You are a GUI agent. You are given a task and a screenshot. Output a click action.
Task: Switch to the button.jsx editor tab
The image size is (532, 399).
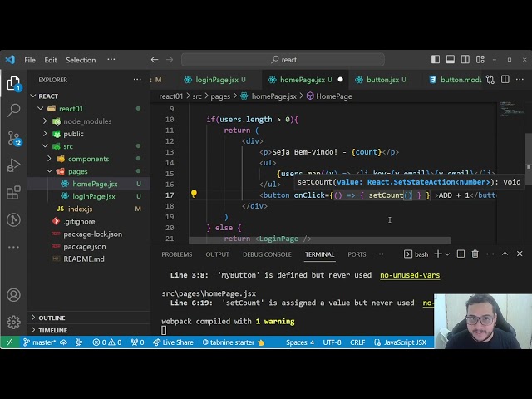click(382, 80)
